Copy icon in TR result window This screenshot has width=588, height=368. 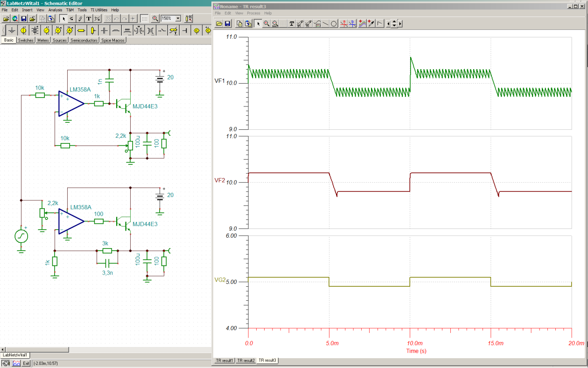coord(240,23)
